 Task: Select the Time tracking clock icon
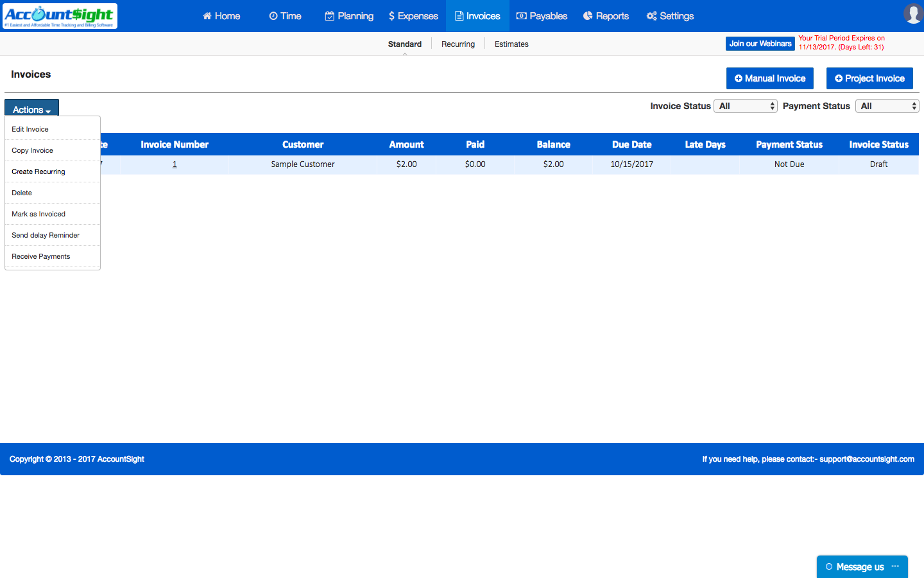point(273,15)
